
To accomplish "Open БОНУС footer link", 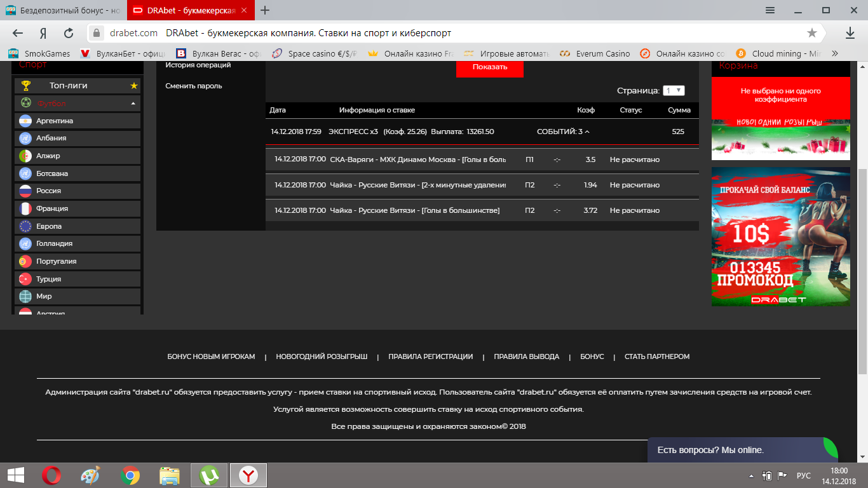I will click(592, 356).
